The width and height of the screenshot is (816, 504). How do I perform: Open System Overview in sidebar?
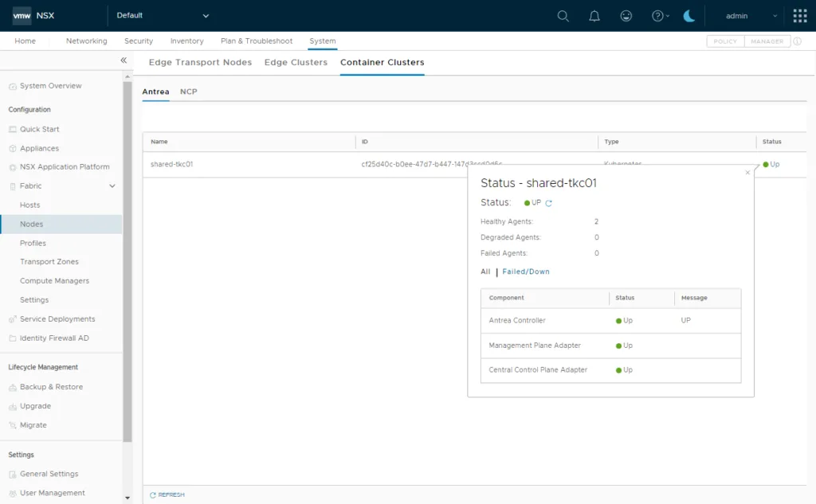tap(50, 86)
